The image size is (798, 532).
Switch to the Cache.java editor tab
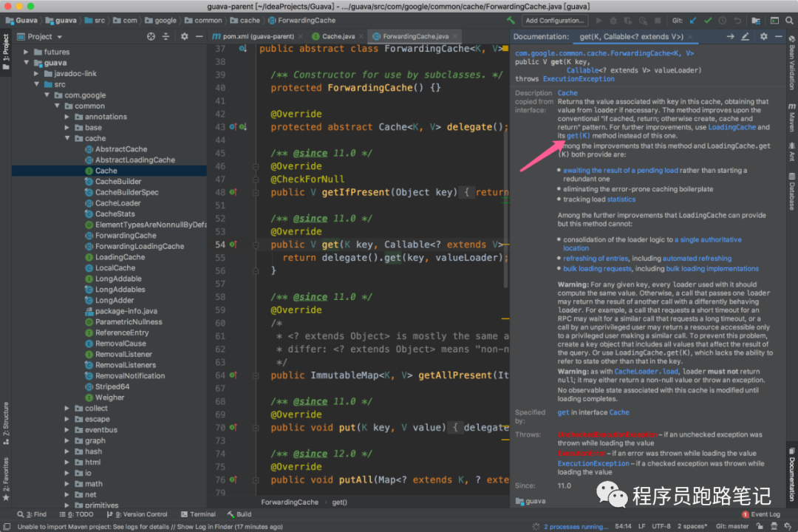tap(337, 36)
